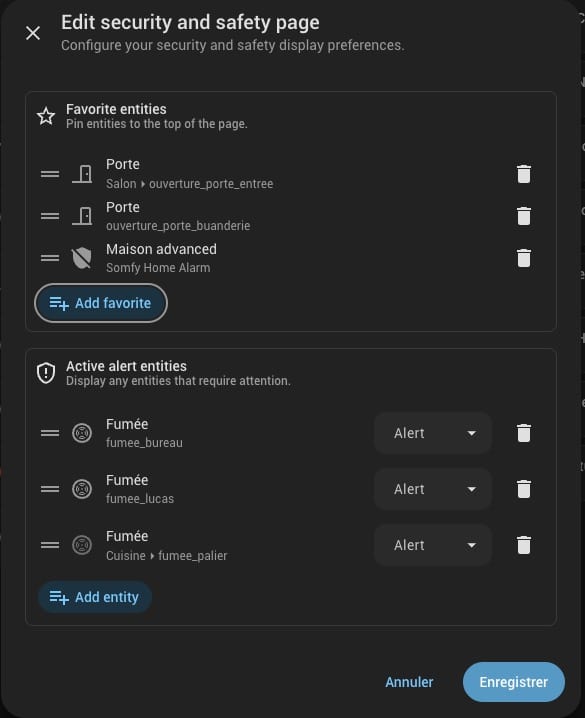Open the Alert dropdown for fumee_lucas
This screenshot has height=718, width=585.
pos(433,489)
